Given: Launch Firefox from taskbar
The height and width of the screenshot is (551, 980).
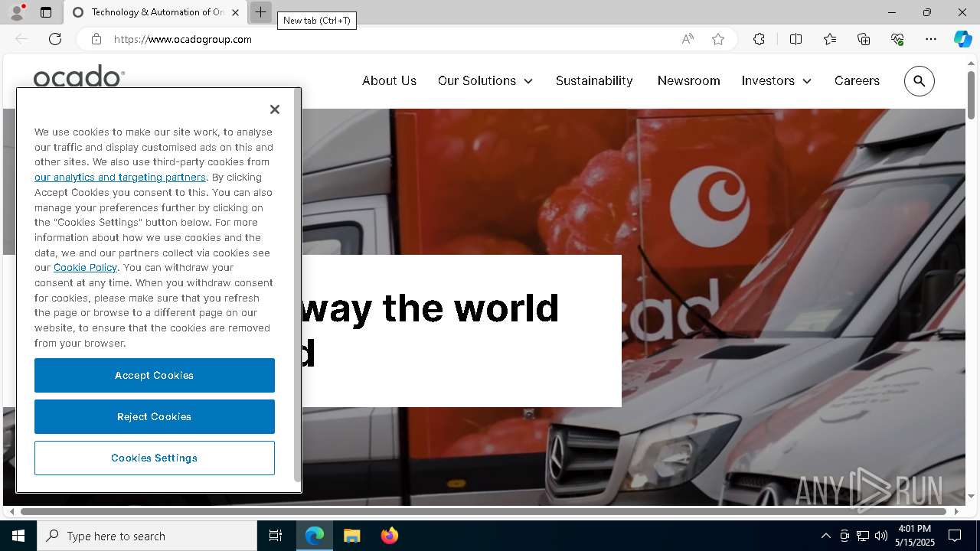Looking at the screenshot, I should pyautogui.click(x=389, y=536).
